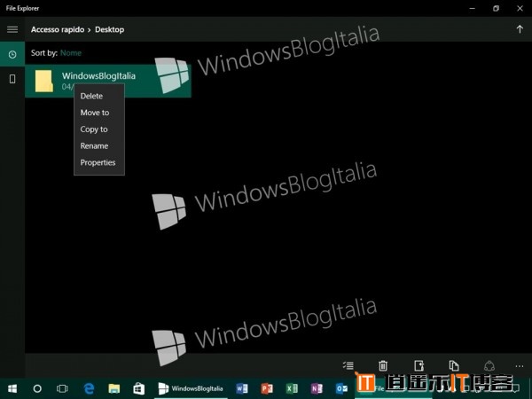Select the device storage sidebar icon

12,79
